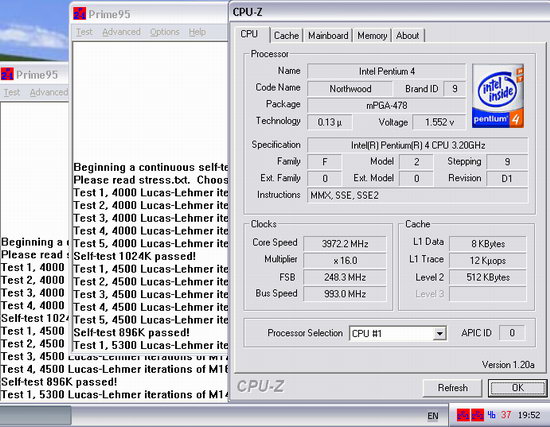Screen dimensions: 550x427
Task: Open the Memory tab in CPU-Z
Action: pyautogui.click(x=372, y=35)
